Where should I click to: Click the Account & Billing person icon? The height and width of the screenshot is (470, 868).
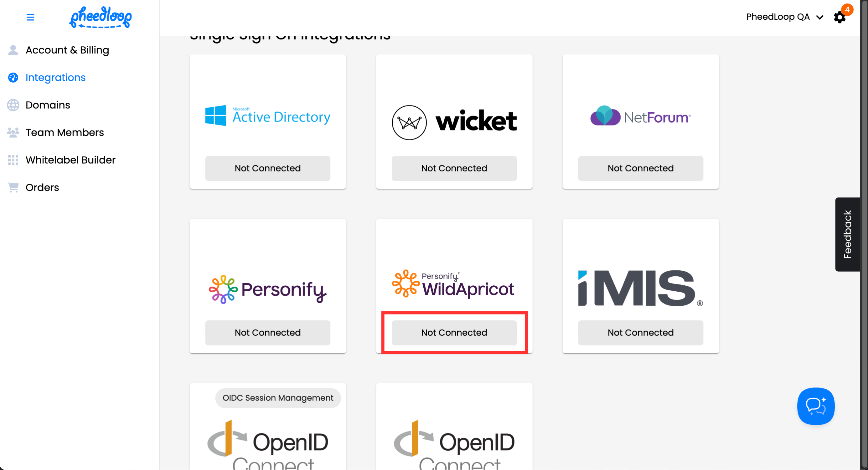(13, 50)
